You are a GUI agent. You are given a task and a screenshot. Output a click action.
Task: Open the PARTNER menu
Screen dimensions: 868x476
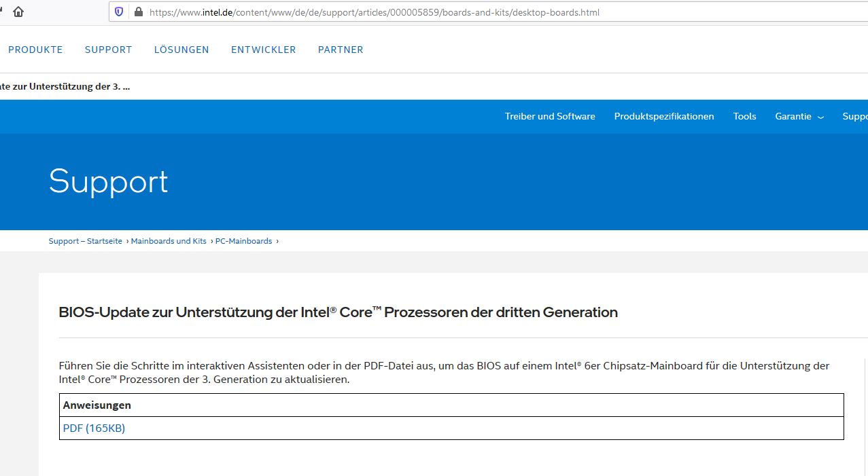(x=341, y=50)
